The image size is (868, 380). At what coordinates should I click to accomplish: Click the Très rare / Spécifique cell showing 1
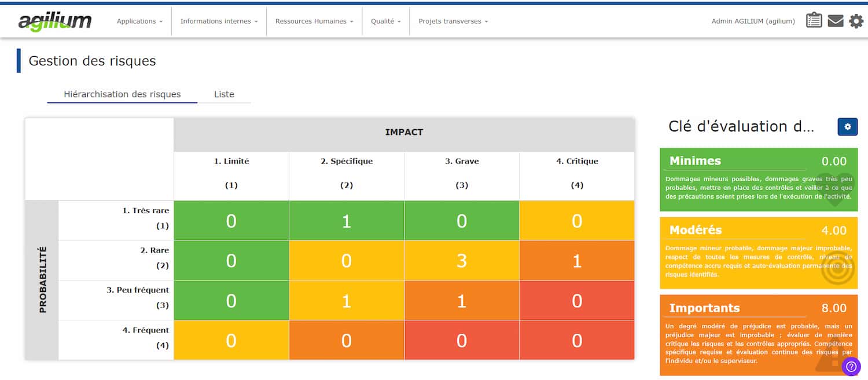(x=346, y=221)
